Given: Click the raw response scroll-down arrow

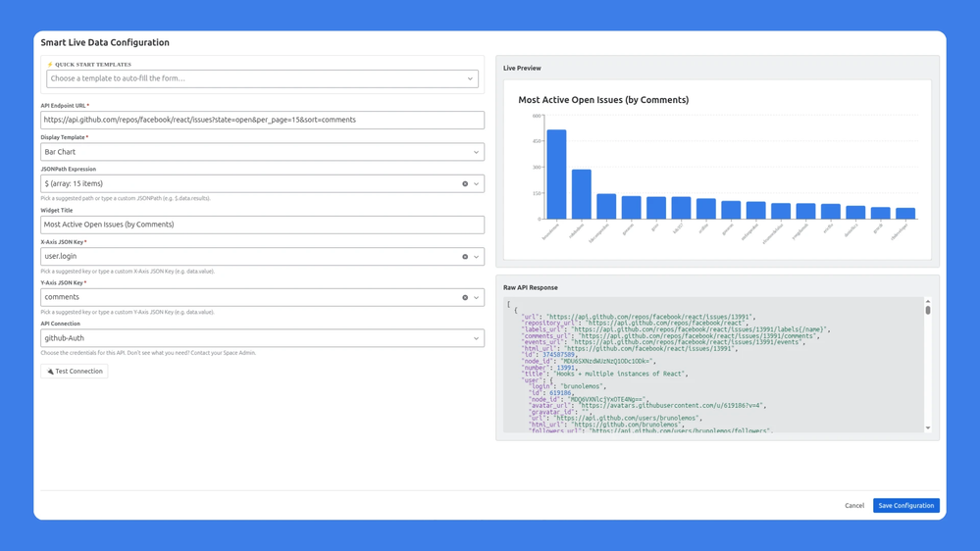Looking at the screenshot, I should 927,427.
